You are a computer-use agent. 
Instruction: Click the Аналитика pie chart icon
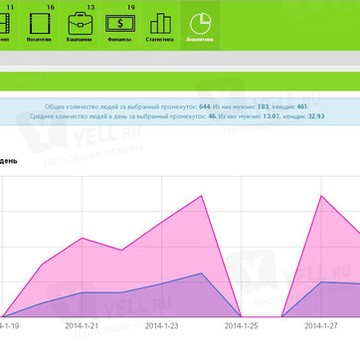click(200, 24)
